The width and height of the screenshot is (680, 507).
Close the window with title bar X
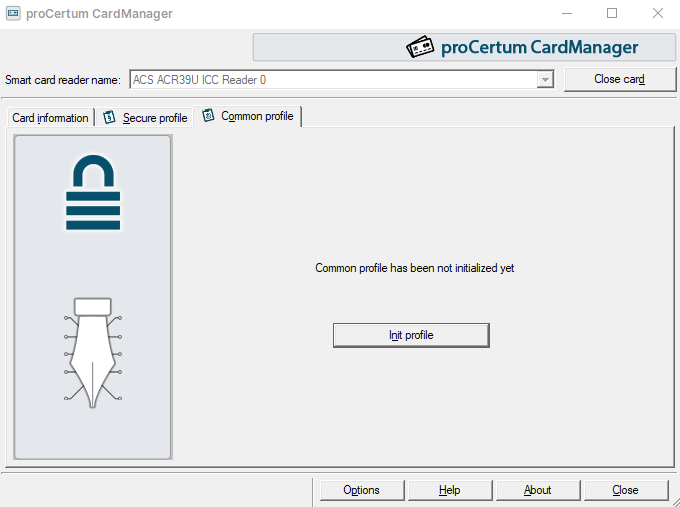coord(657,14)
